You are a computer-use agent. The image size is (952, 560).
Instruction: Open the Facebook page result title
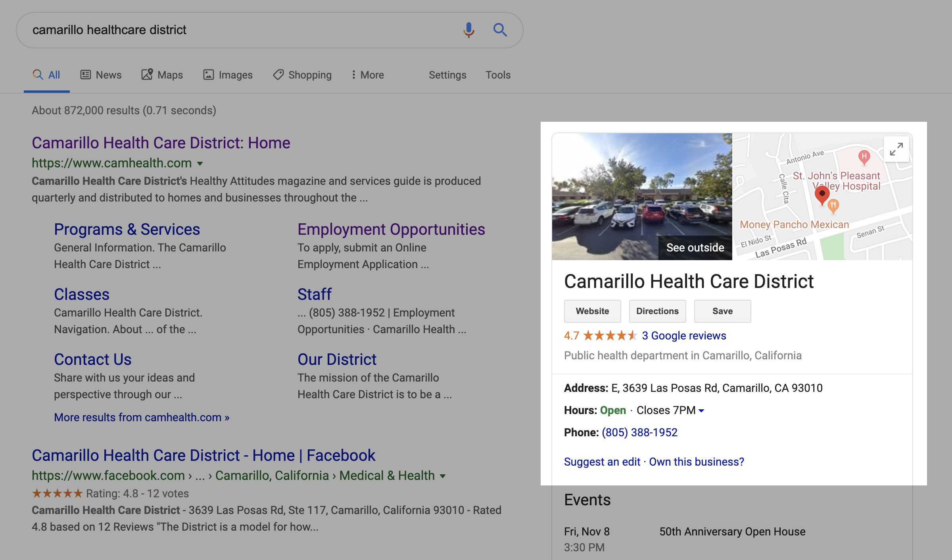203,455
